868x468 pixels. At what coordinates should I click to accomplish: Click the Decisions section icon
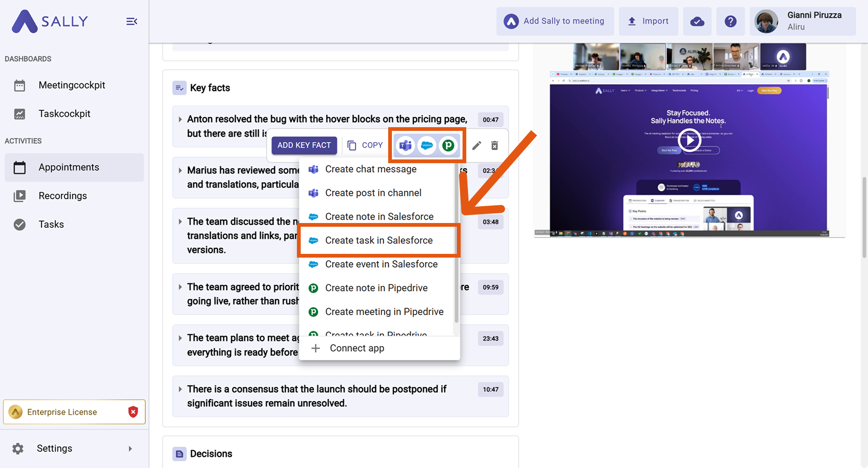point(179,454)
